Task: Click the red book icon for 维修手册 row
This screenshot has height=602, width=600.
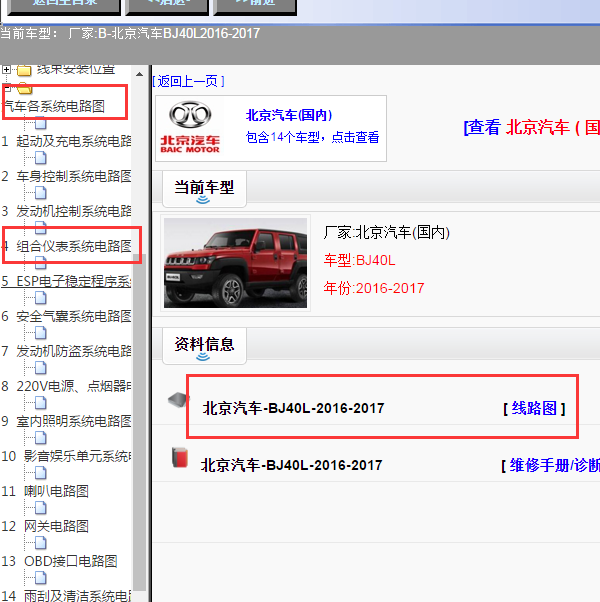Action: tap(180, 457)
